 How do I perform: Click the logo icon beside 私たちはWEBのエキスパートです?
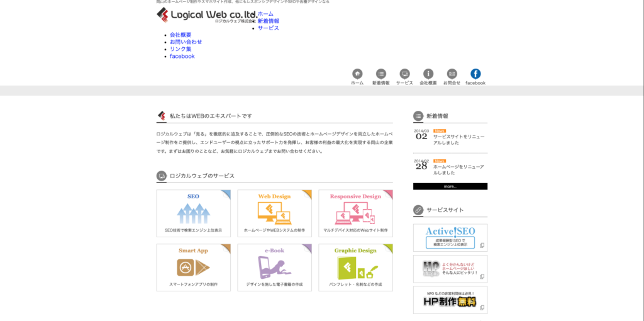click(162, 116)
